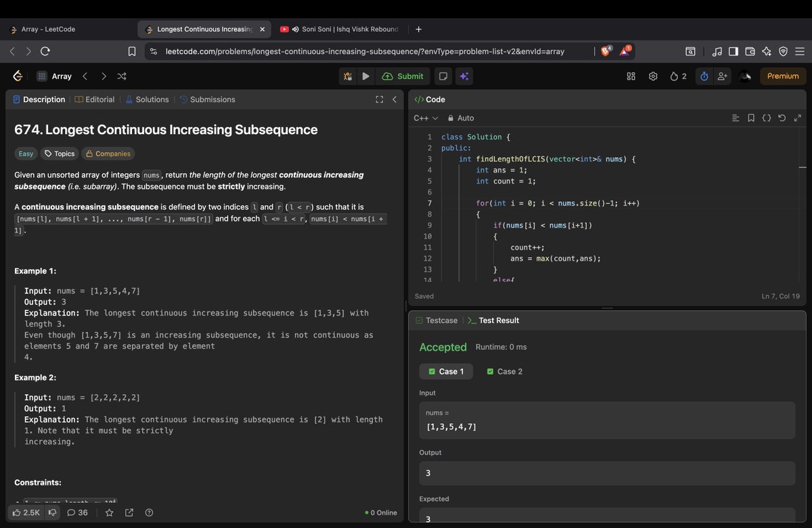Start the timer clock icon
Image resolution: width=812 pixels, height=528 pixels.
click(x=704, y=76)
